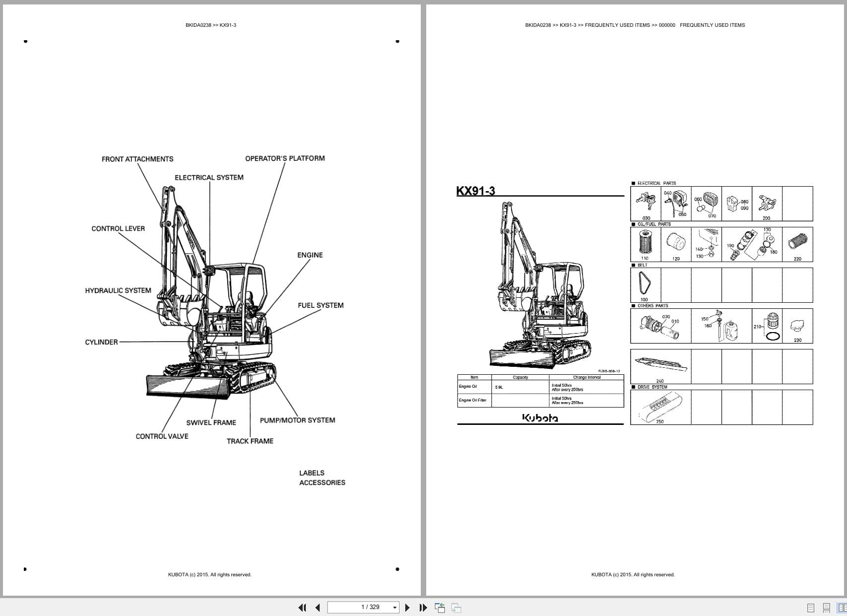
Task: Open the FUEL SYSTEM section link
Action: pyautogui.click(x=321, y=305)
